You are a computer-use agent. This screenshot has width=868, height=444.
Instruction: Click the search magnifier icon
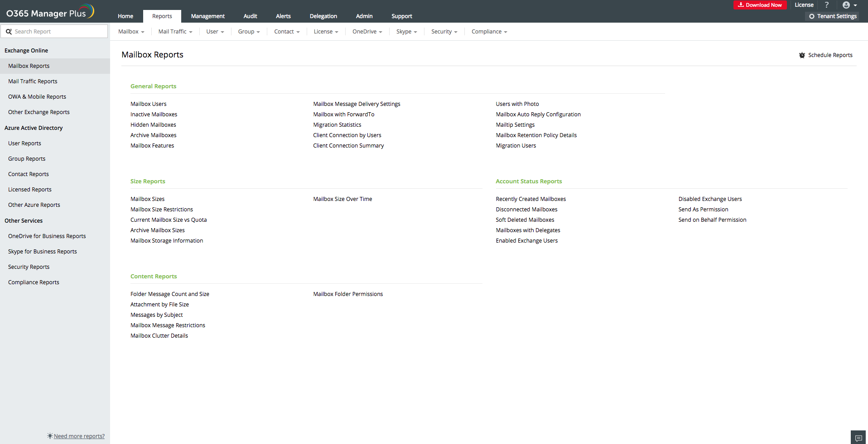pos(9,32)
